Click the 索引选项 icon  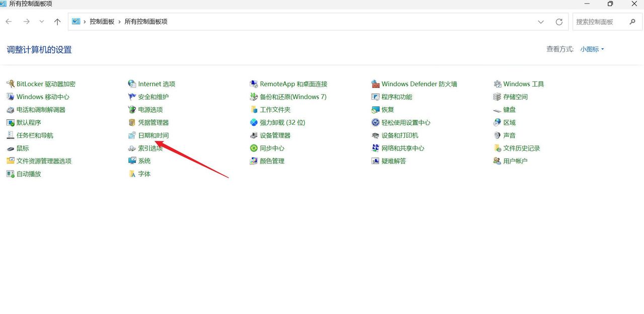coord(132,148)
